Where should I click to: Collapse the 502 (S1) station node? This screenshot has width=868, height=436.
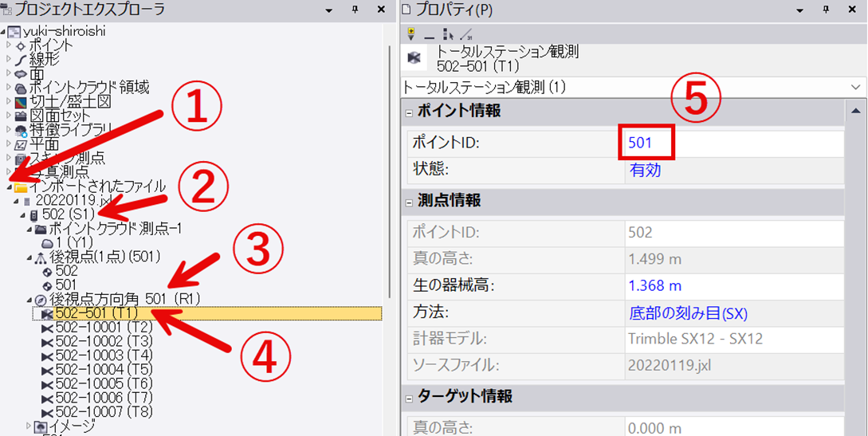coord(22,216)
